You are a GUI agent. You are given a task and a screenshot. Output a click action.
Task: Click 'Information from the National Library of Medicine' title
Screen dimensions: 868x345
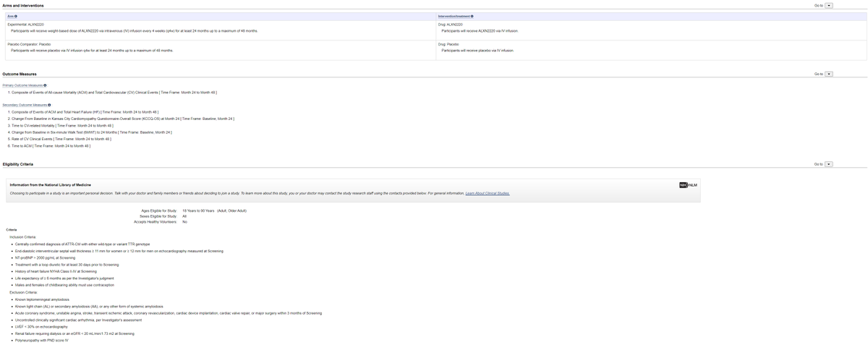(x=51, y=185)
